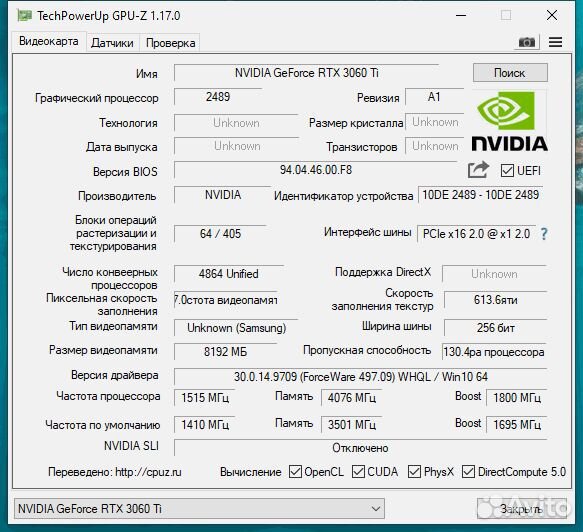Click the Поиск button
Viewport: 583px width, 532px height.
tap(510, 72)
